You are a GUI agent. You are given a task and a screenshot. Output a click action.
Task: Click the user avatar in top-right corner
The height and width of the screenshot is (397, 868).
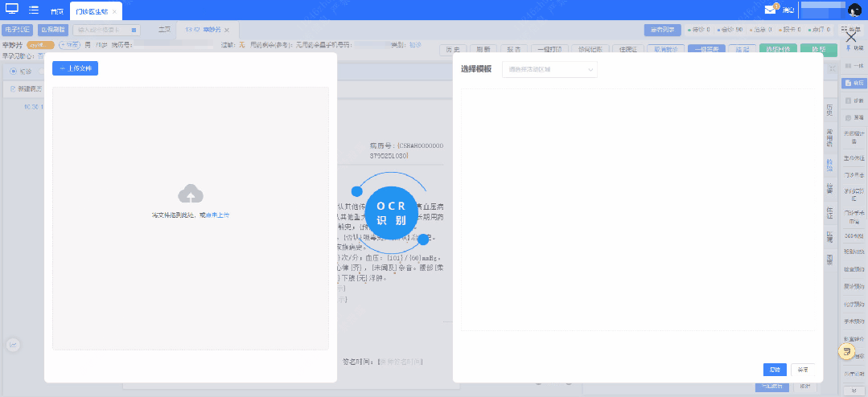point(854,10)
